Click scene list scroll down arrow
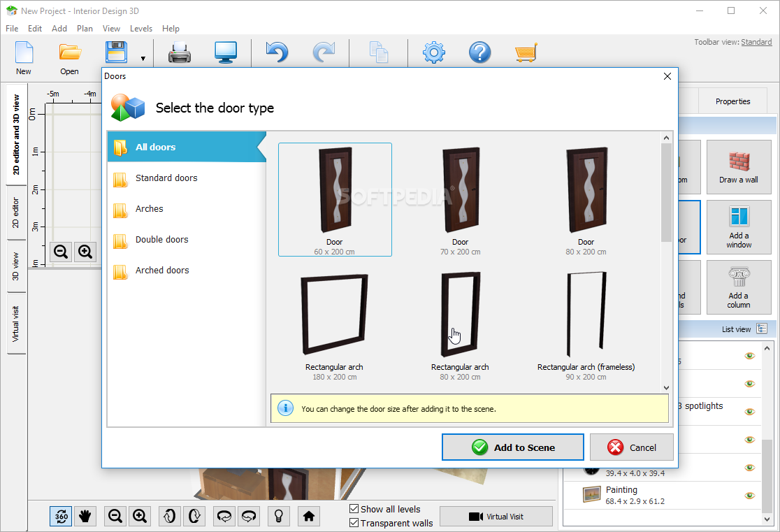The width and height of the screenshot is (780, 532). pyautogui.click(x=767, y=519)
